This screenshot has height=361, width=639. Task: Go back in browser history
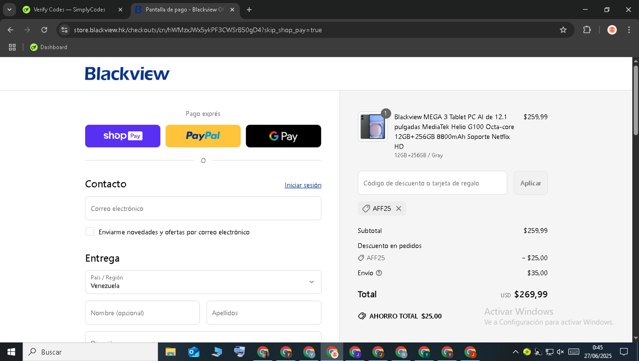(x=11, y=30)
